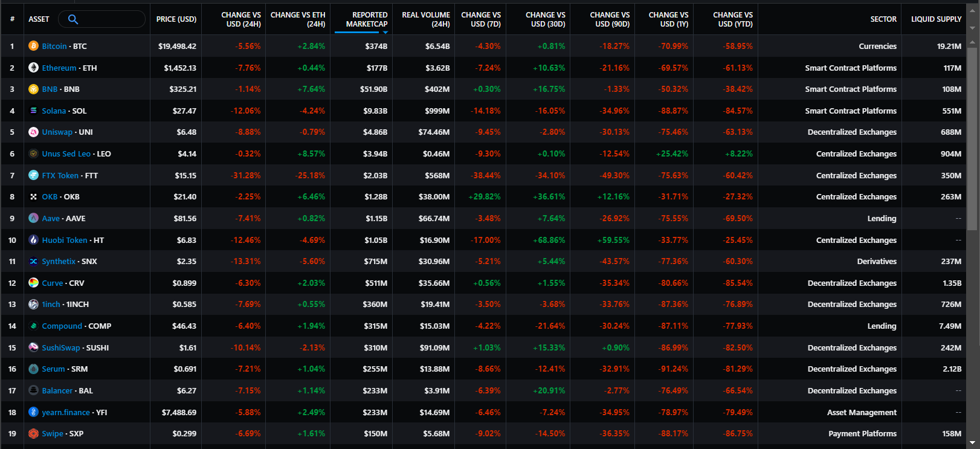
Task: Click the scrollbar down arrow
Action: (x=972, y=442)
